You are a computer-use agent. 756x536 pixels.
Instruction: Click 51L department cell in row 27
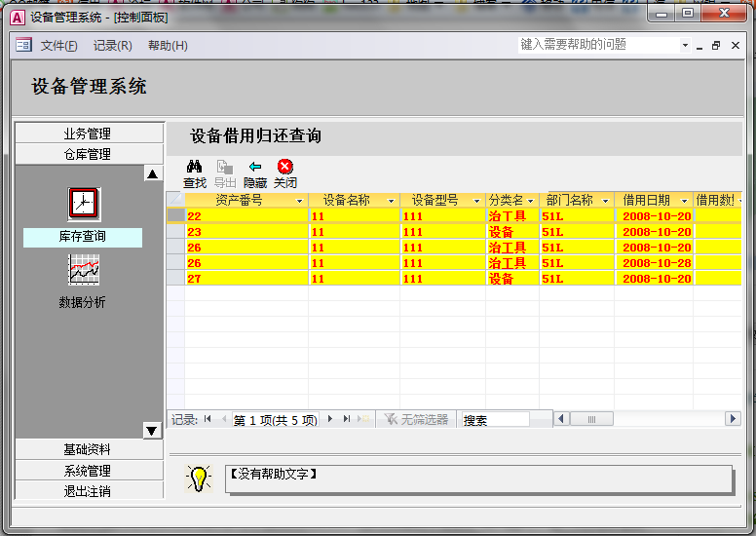click(x=577, y=279)
